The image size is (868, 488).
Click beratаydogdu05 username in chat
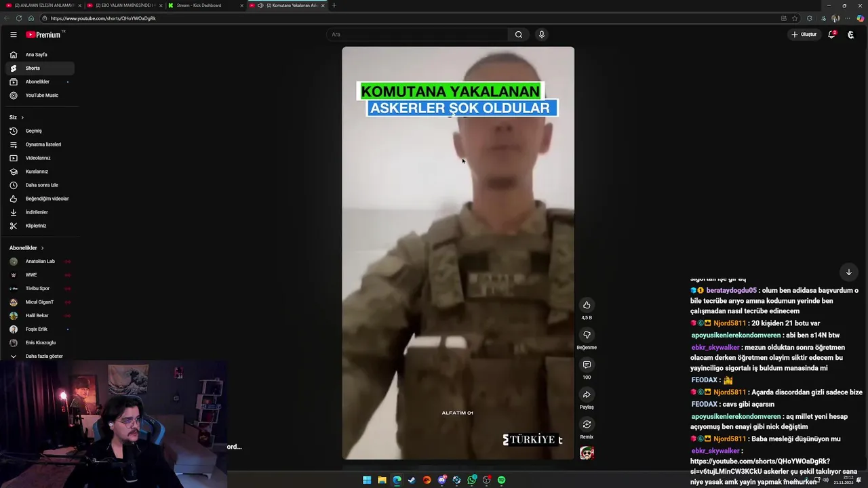731,290
